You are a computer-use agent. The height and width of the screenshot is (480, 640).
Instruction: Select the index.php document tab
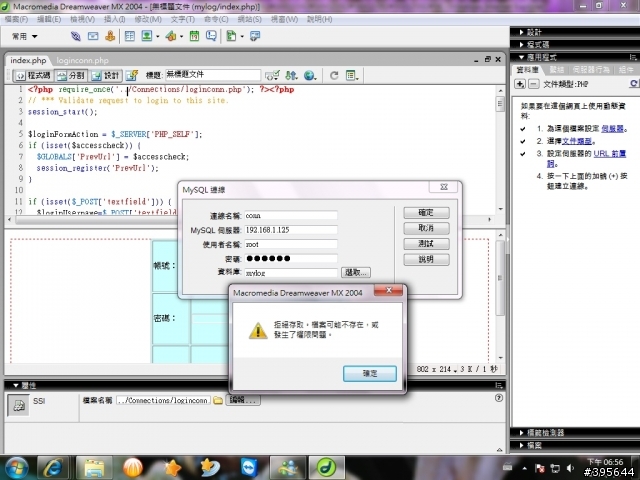[x=28, y=60]
